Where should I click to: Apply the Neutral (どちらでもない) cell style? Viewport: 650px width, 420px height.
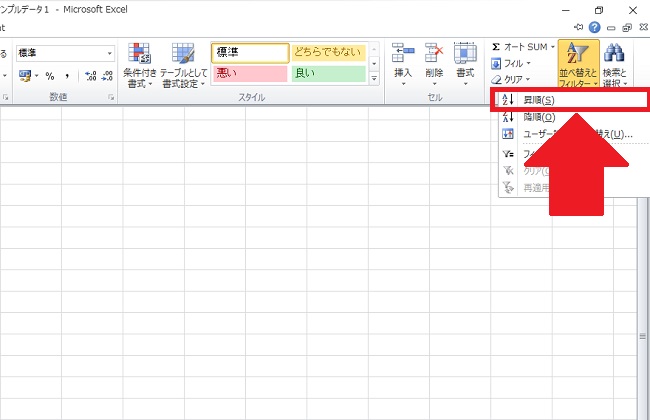tap(328, 53)
